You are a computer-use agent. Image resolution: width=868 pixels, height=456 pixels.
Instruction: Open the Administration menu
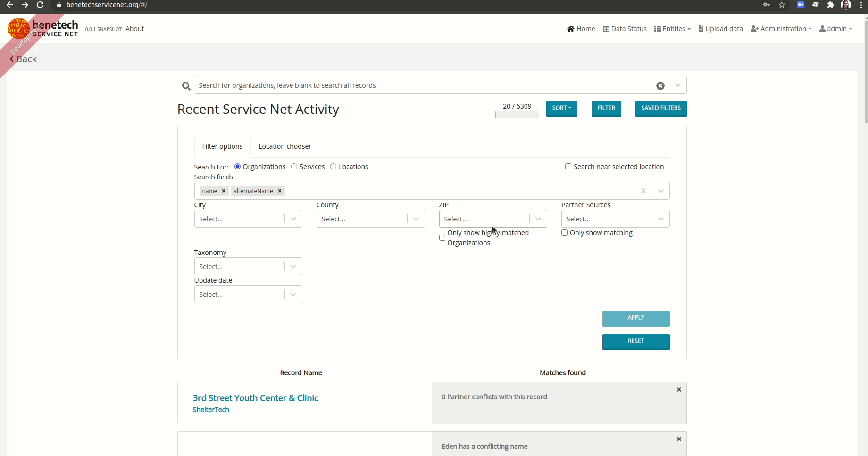(781, 29)
